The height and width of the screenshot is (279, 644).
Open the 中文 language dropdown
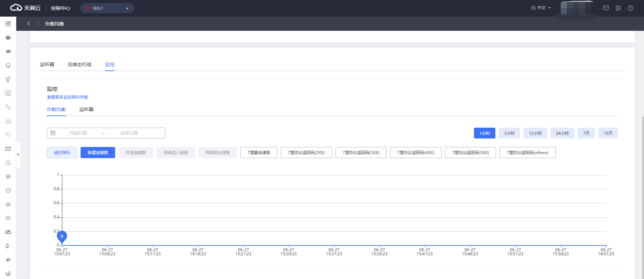point(541,8)
